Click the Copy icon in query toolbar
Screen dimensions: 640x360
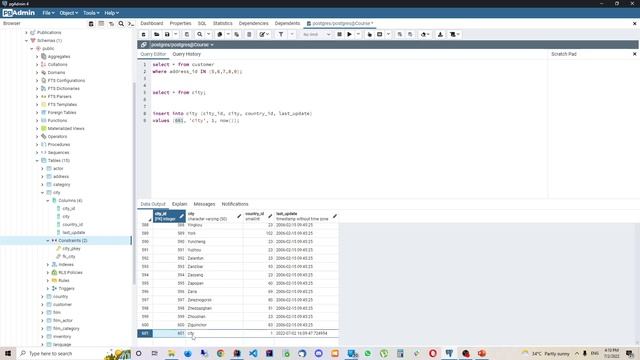click(220, 35)
